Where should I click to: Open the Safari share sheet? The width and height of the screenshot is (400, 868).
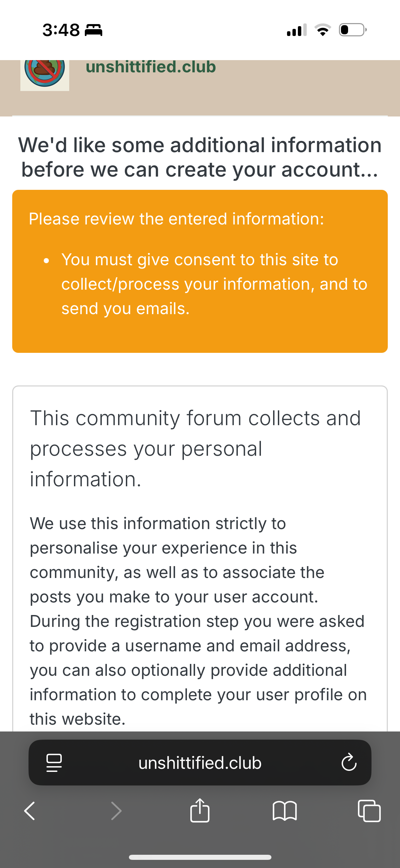(x=200, y=810)
